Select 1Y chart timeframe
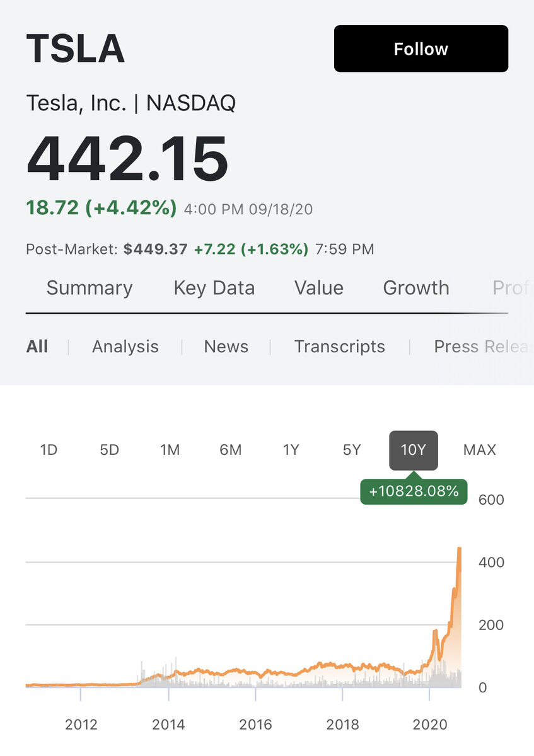The height and width of the screenshot is (756, 534). (291, 450)
